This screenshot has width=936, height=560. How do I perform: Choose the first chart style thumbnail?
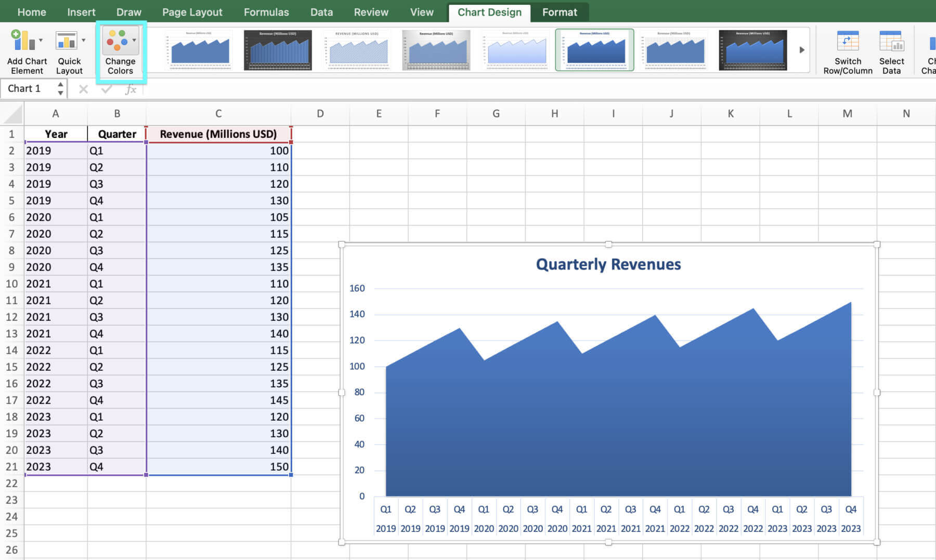(199, 50)
